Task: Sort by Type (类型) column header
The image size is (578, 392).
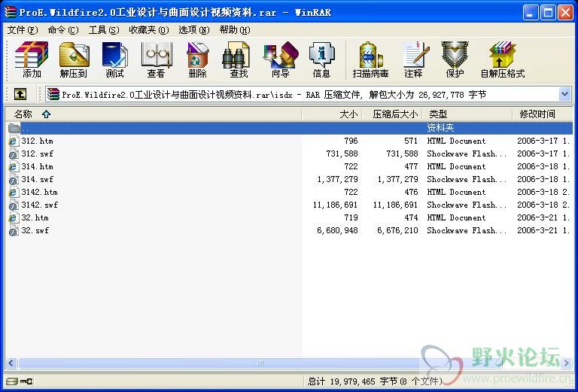Action: tap(468, 114)
